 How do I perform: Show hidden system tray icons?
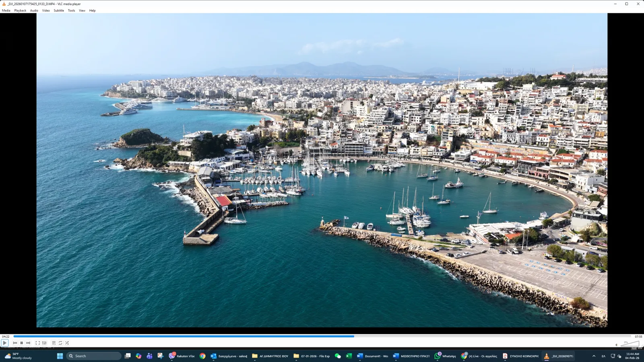(594, 356)
